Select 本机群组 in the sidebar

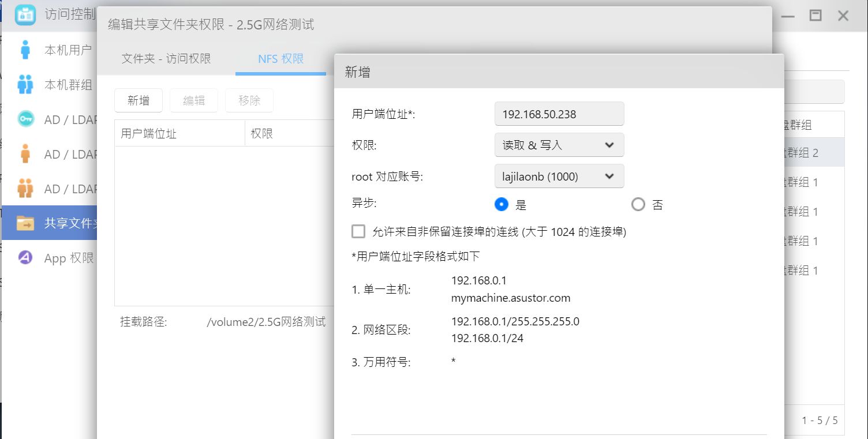[x=50, y=85]
